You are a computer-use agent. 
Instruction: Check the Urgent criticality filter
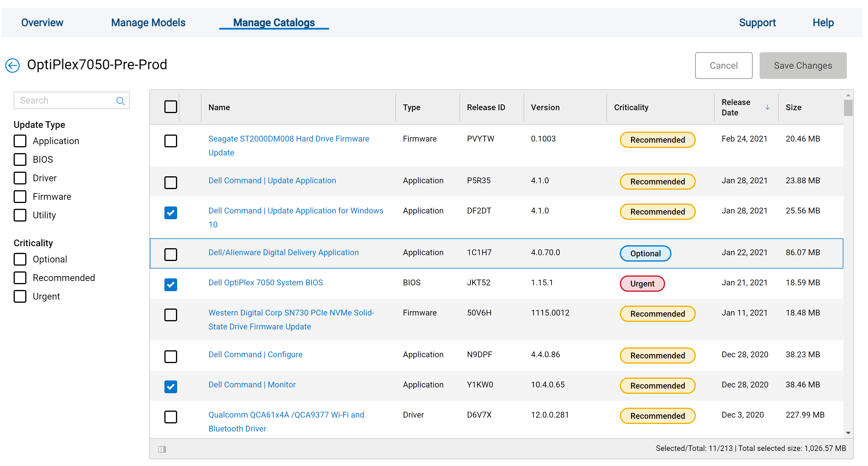click(20, 296)
